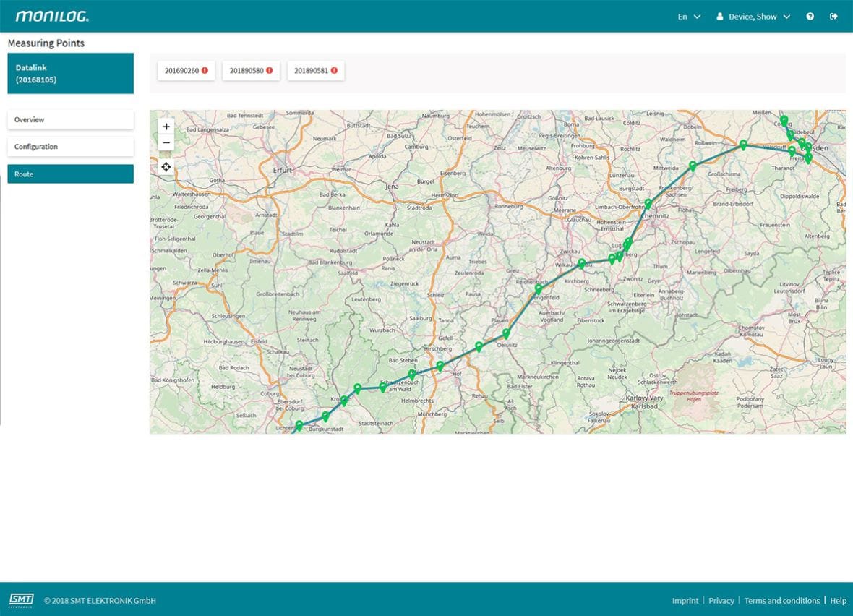The height and width of the screenshot is (616, 853).
Task: Zoom in on the map
Action: (166, 127)
